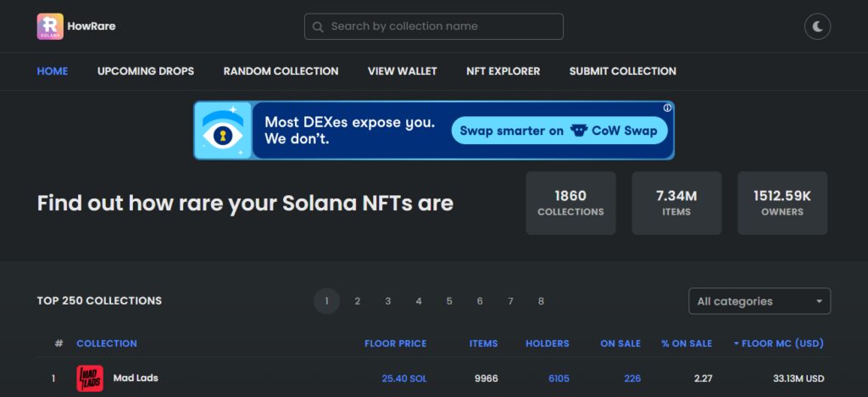Click the HowRare Solana logo icon
This screenshot has height=397, width=868.
click(50, 26)
